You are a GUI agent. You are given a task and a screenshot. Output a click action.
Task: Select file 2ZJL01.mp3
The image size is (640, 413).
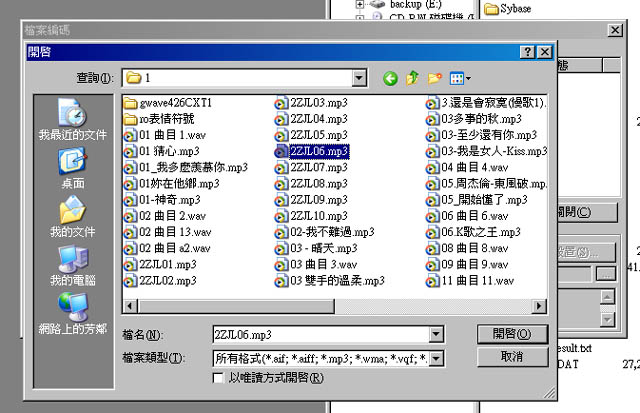(160, 264)
